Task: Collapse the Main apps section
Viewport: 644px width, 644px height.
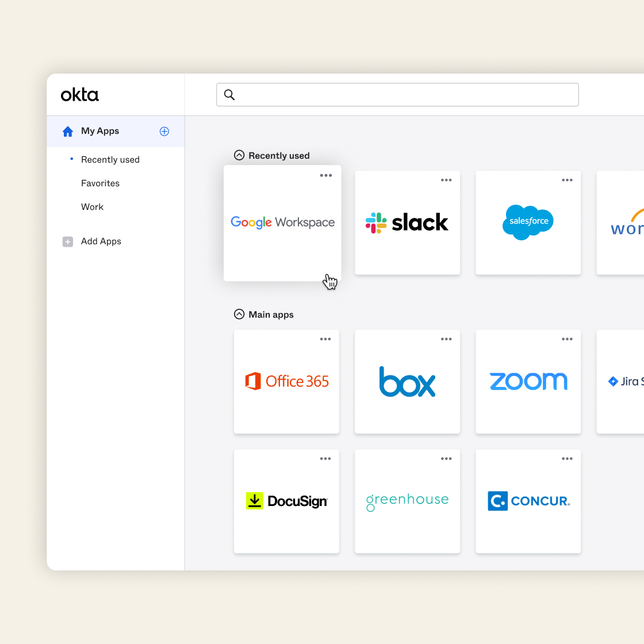Action: [x=239, y=315]
